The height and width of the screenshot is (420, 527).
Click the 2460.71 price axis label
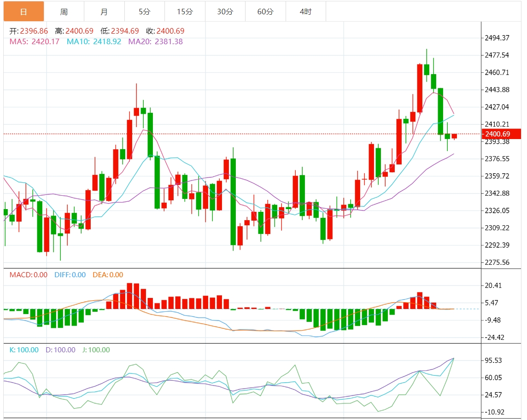point(497,73)
